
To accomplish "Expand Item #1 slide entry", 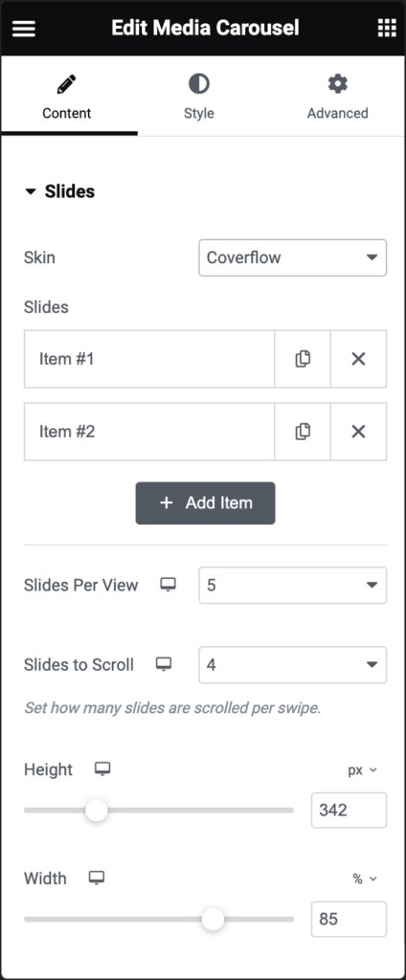I will click(x=149, y=359).
